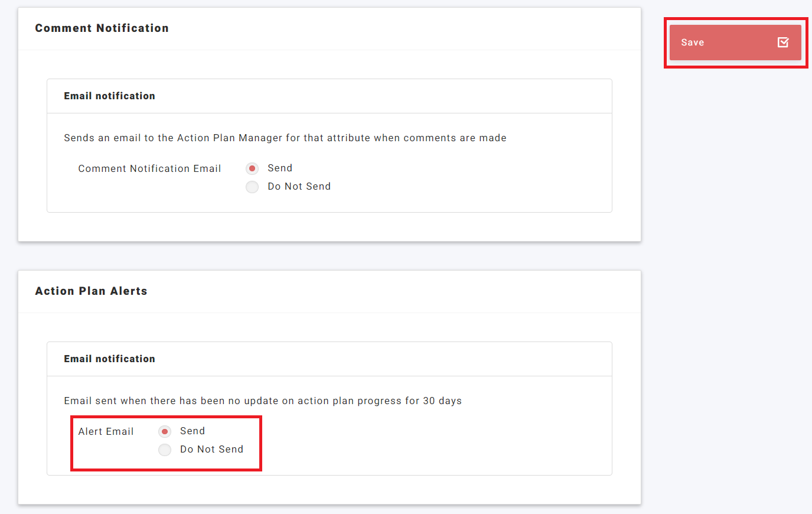812x514 pixels.
Task: Click Email notification header in Comment Notification card
Action: pyautogui.click(x=109, y=96)
